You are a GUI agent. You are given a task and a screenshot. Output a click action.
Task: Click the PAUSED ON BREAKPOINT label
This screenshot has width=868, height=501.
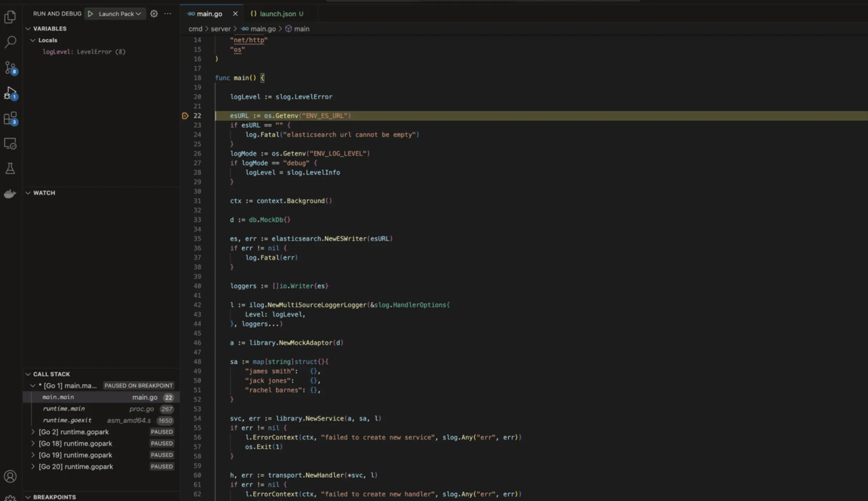pyautogui.click(x=138, y=386)
